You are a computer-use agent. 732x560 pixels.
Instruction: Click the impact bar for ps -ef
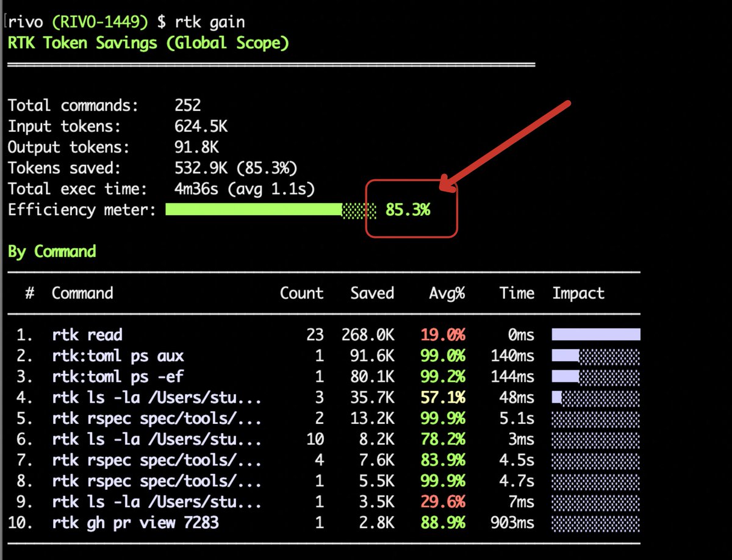(x=596, y=376)
